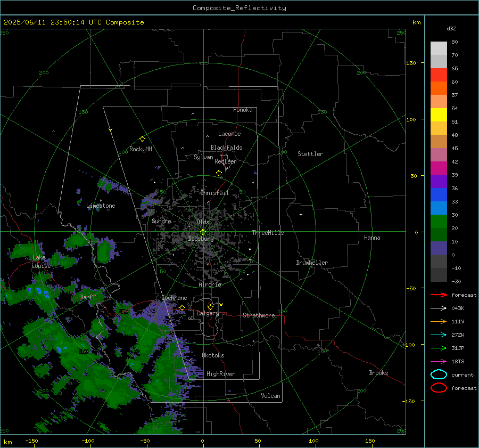Click the Okotoks map label
Viewport: 479px width, 448px height.
click(213, 355)
